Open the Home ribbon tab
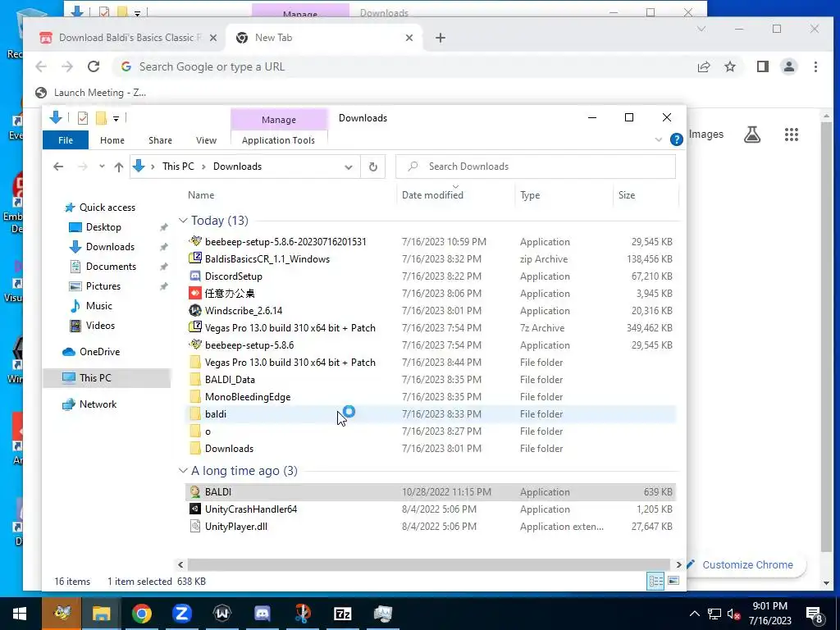 (x=112, y=140)
